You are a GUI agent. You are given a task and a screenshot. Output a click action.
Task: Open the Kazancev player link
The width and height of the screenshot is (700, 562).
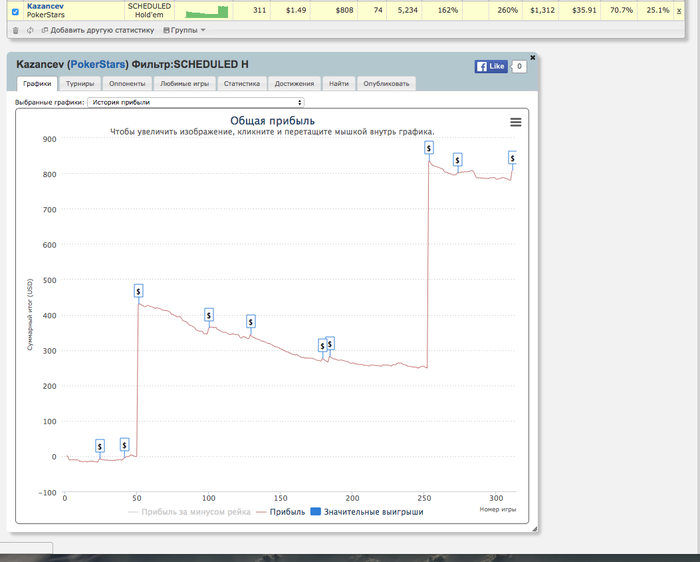coord(45,6)
